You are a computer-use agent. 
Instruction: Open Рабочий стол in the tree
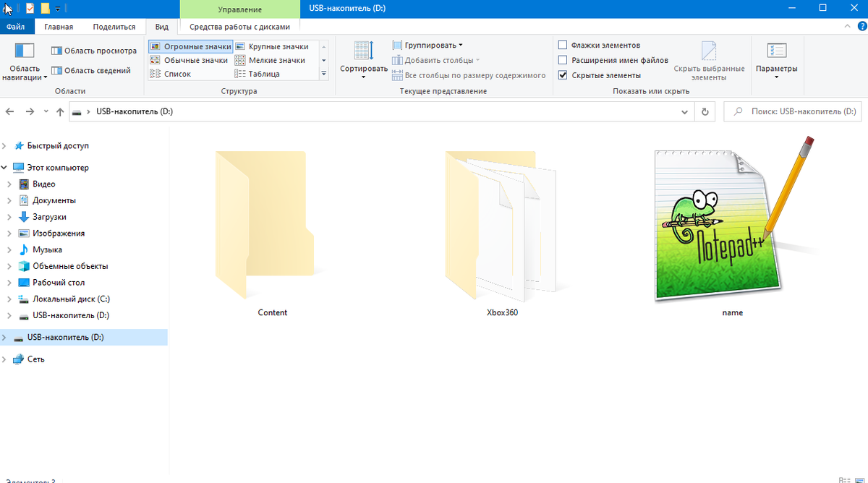coord(59,282)
